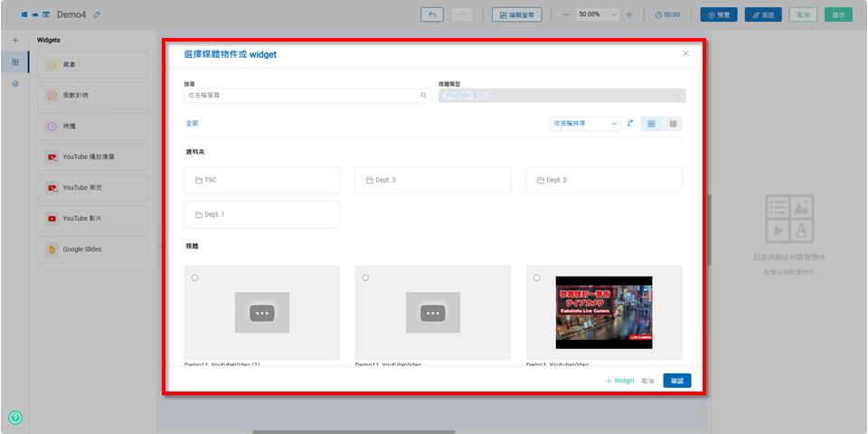Switch to list view layout
This screenshot has width=868, height=434.
[674, 123]
